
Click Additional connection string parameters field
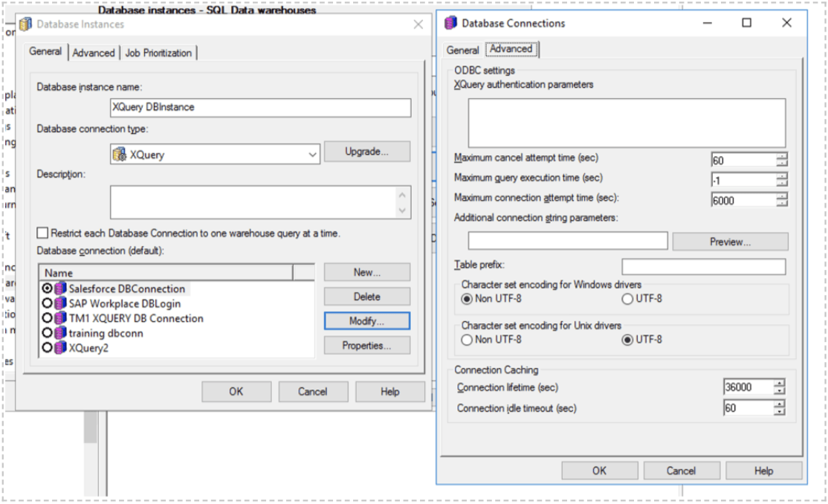pos(568,241)
